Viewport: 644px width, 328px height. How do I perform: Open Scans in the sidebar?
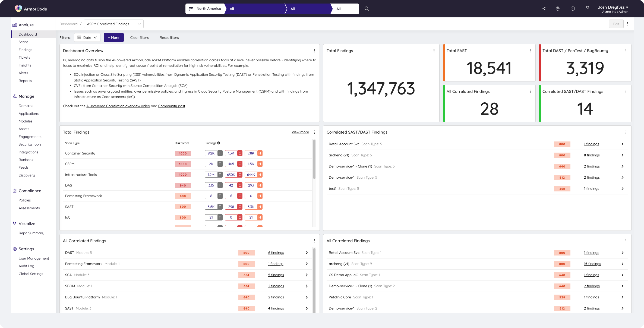coord(24,42)
